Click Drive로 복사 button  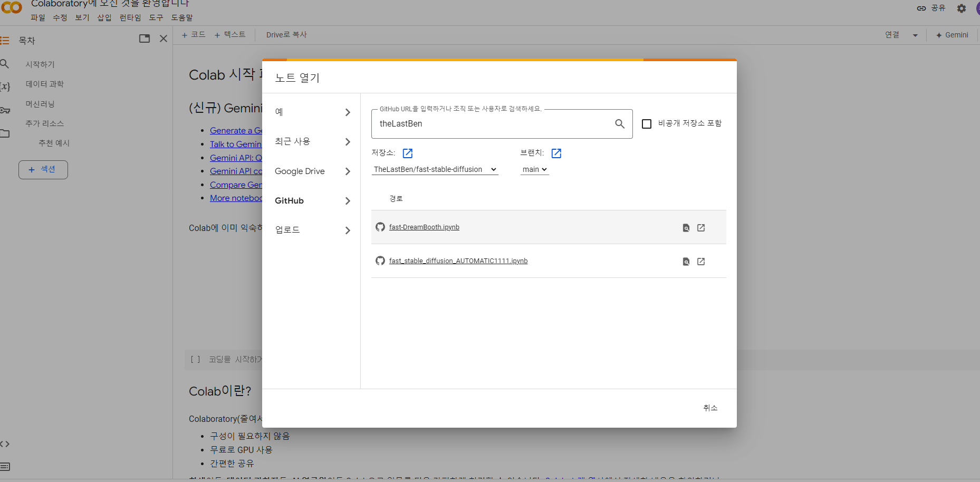286,35
